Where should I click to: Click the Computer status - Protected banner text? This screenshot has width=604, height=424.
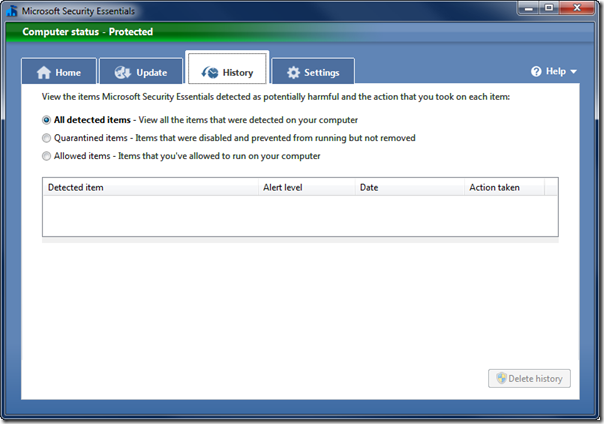point(87,32)
